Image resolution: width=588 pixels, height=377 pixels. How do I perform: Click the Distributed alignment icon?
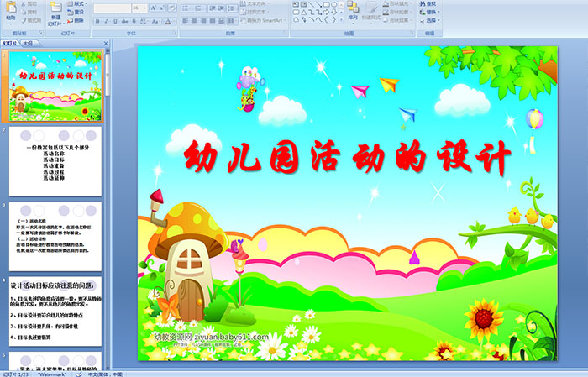[x=221, y=21]
